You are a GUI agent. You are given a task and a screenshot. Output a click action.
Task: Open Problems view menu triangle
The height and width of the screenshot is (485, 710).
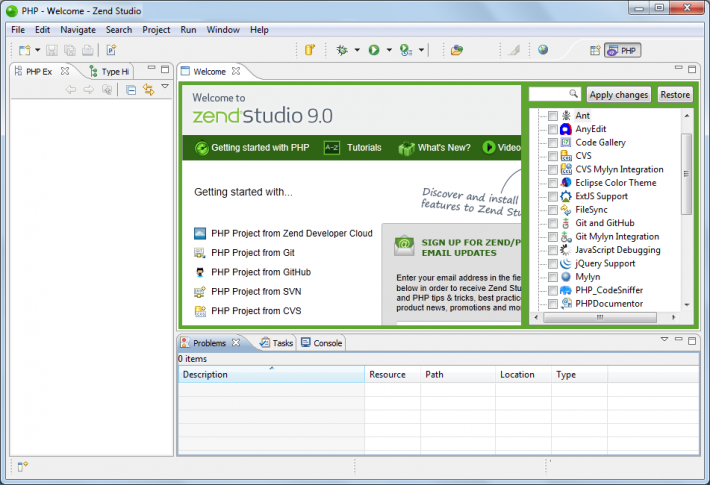tap(664, 339)
